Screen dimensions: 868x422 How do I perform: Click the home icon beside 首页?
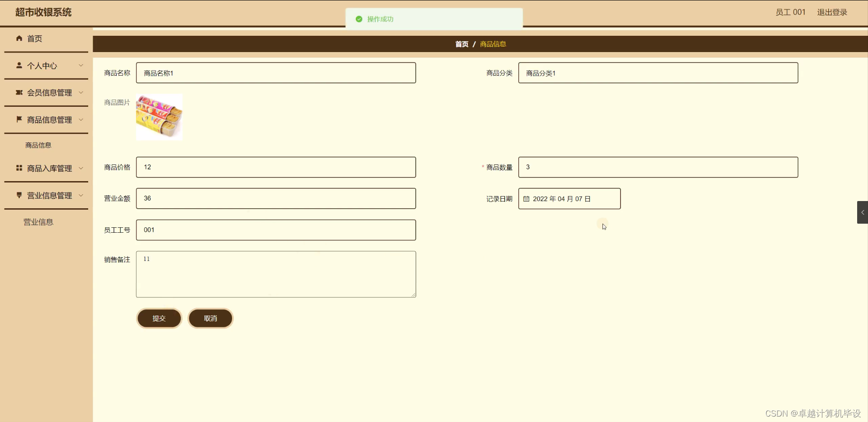click(19, 38)
